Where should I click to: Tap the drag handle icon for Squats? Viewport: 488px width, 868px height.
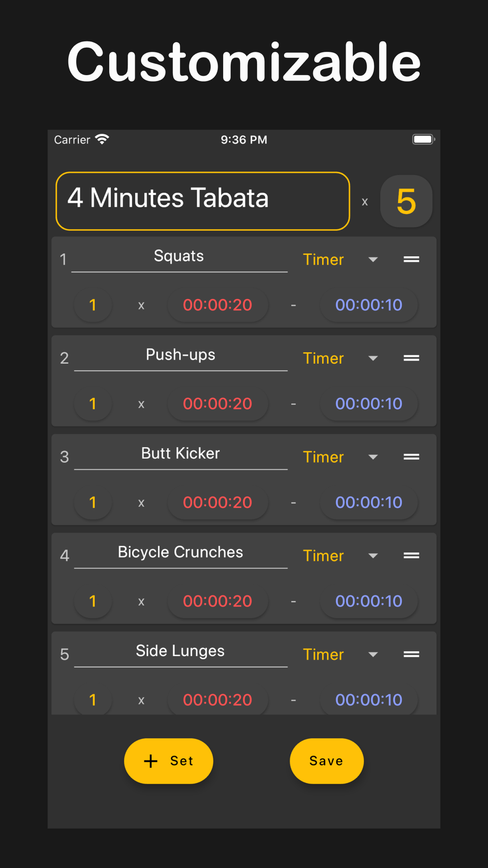pos(411,259)
